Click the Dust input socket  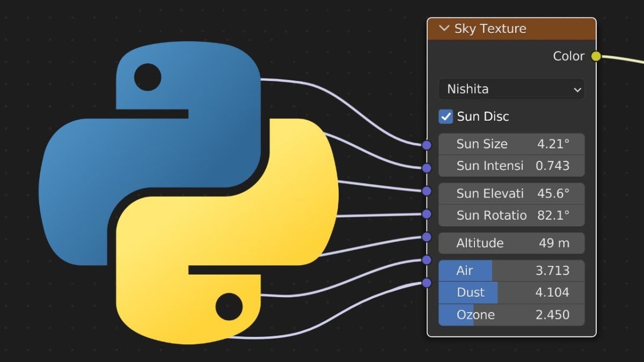click(427, 283)
